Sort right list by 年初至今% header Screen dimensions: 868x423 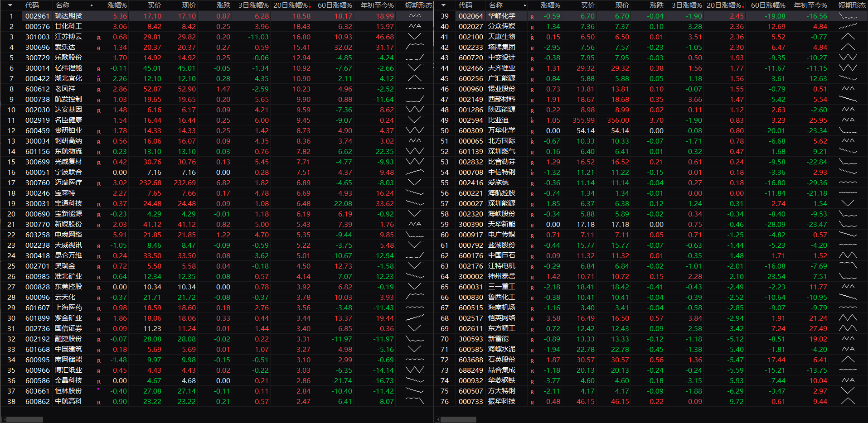(x=810, y=5)
